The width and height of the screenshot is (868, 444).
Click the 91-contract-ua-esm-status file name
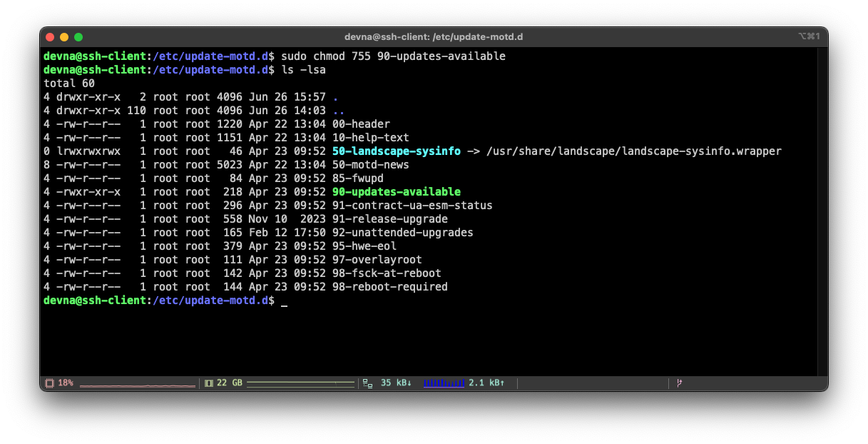pyautogui.click(x=412, y=206)
